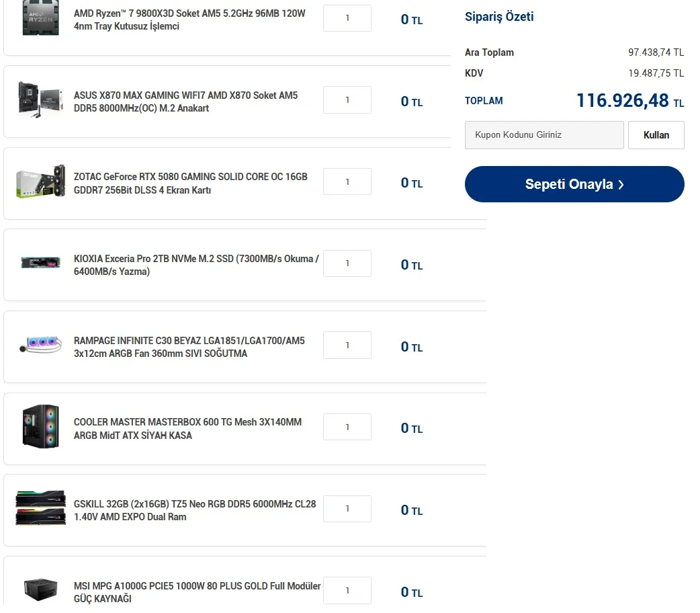
Task: Open the ASUS X870 MAX GAMING WIFI7 title link
Action: (x=185, y=101)
